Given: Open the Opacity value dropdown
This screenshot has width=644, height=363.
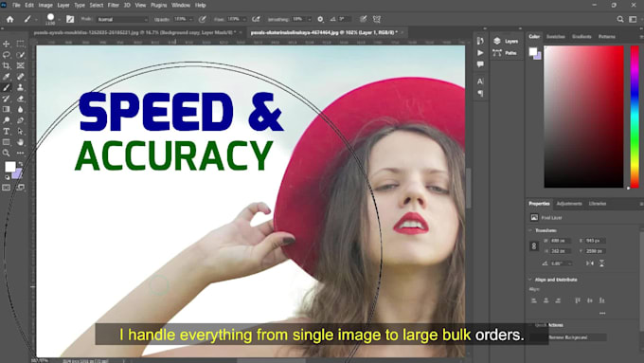Looking at the screenshot, I should point(190,19).
